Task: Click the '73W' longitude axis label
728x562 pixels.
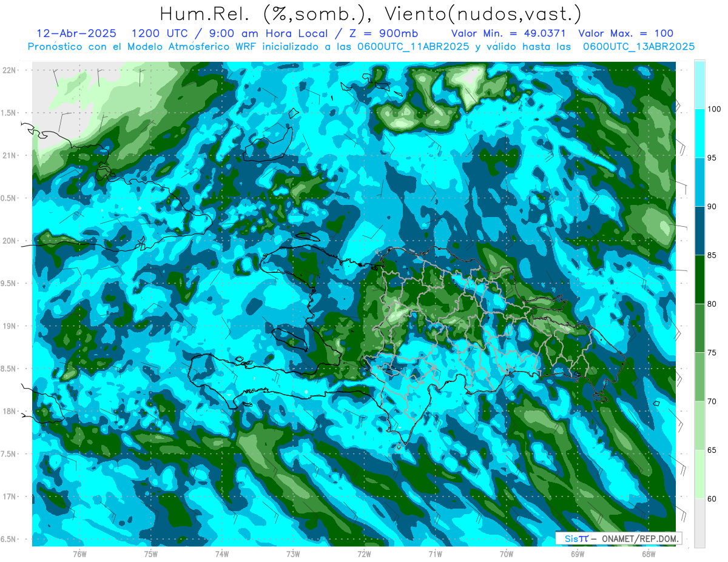Action: [293, 554]
